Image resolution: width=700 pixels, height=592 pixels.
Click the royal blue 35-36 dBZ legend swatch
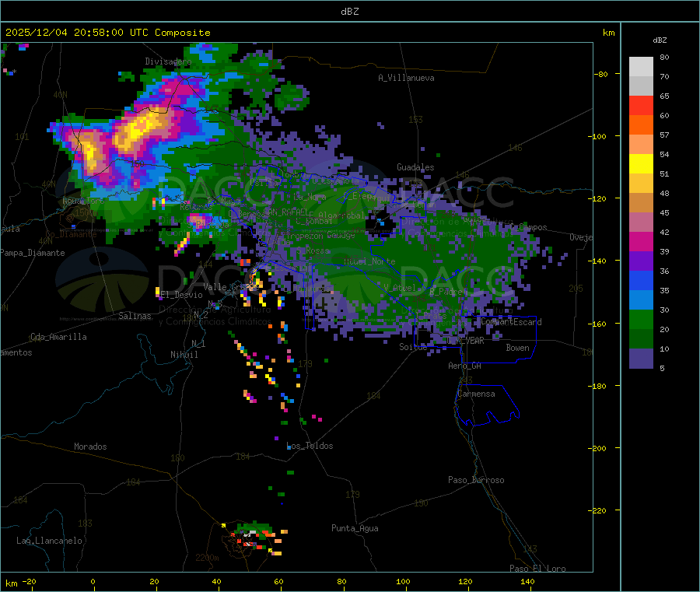(x=641, y=280)
